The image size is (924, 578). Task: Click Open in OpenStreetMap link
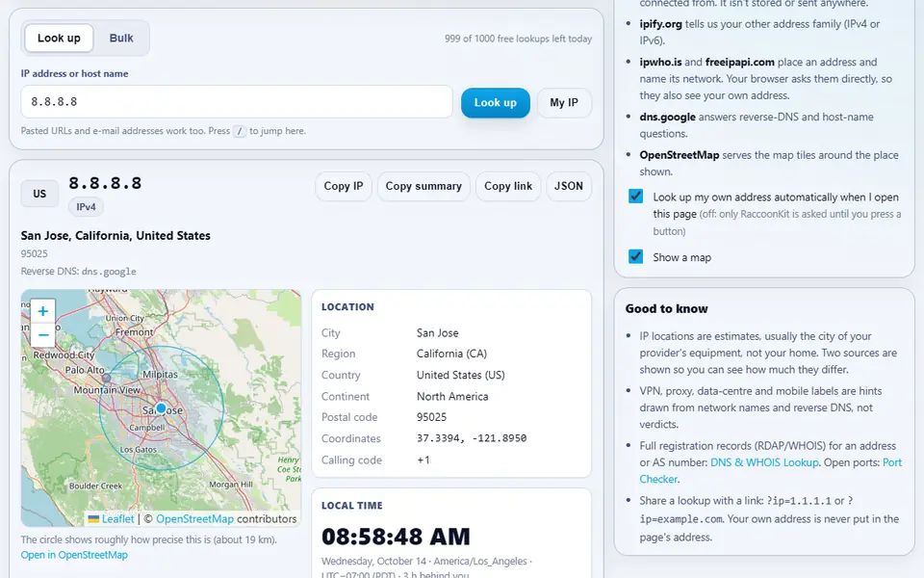pos(74,555)
